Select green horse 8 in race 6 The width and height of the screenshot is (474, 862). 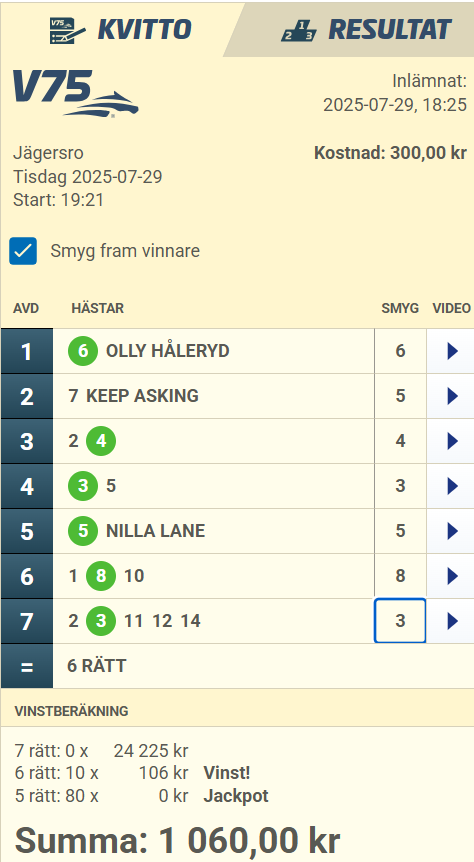pos(101,576)
